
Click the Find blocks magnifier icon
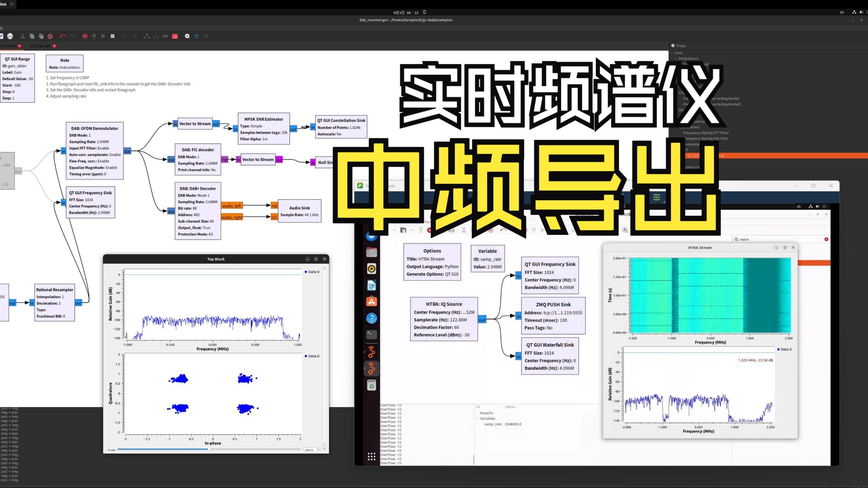pyautogui.click(x=187, y=36)
